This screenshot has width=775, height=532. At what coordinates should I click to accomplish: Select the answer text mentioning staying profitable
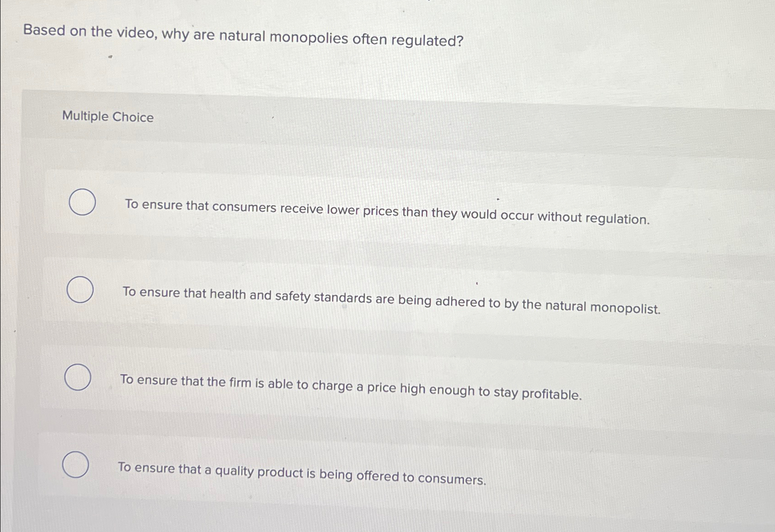[351, 386]
